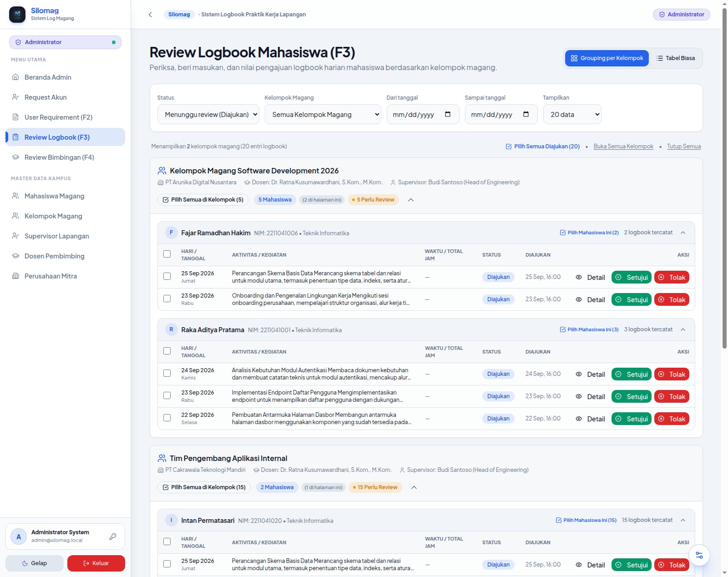Approve Raka's 22 Sep entry with Setujui
This screenshot has height=577, width=728.
coord(632,419)
